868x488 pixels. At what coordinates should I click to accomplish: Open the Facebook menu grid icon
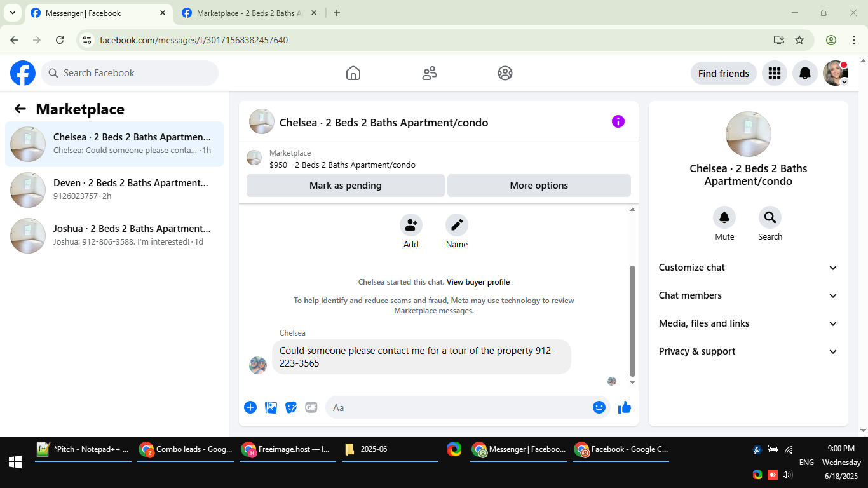[x=775, y=73]
